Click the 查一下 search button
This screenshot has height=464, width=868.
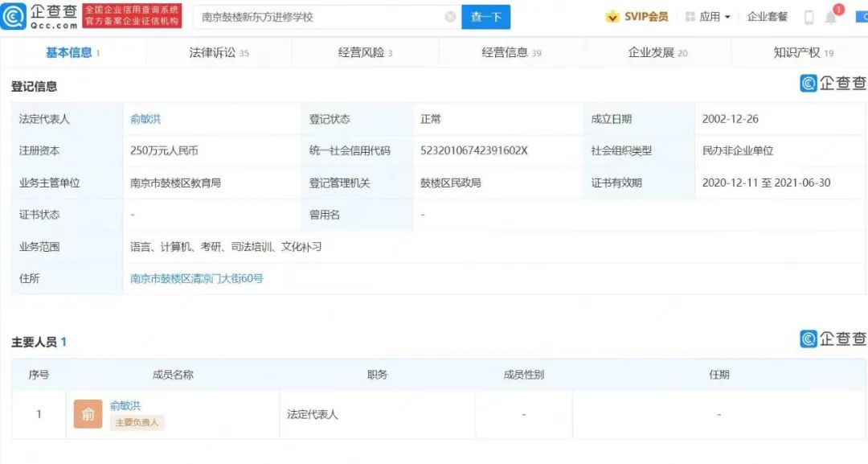(485, 16)
